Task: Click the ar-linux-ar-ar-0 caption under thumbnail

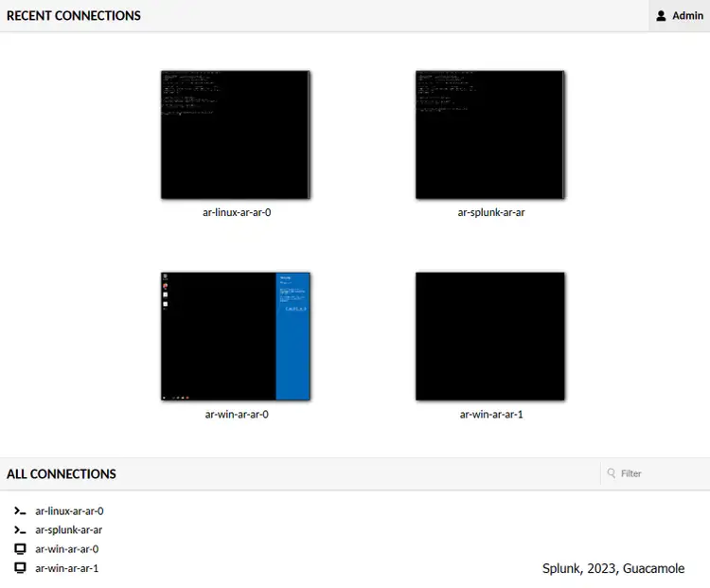Action: pos(237,213)
